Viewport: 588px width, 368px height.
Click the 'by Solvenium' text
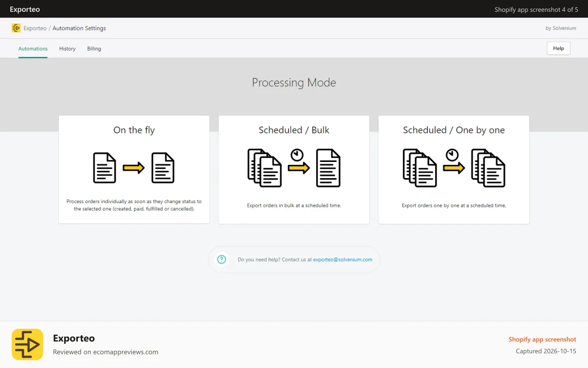(x=561, y=28)
